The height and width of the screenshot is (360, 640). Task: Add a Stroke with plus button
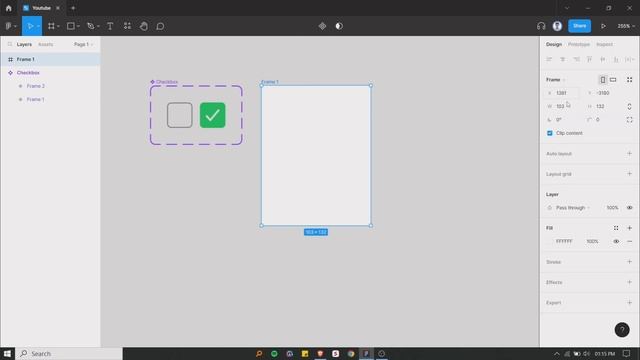[x=629, y=262]
